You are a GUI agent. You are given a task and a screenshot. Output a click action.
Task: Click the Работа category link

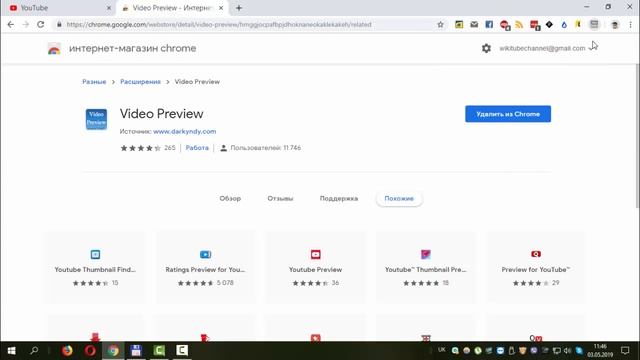click(197, 148)
